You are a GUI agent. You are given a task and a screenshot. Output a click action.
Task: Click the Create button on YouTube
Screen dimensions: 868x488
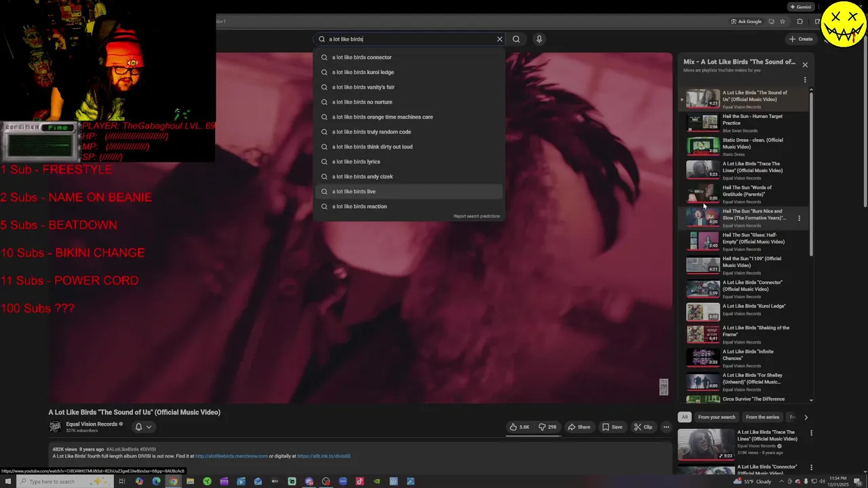click(801, 39)
